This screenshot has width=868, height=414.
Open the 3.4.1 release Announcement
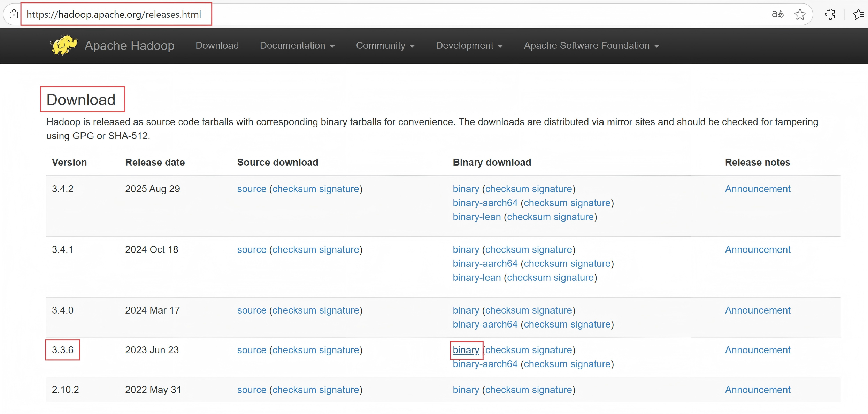pyautogui.click(x=758, y=249)
